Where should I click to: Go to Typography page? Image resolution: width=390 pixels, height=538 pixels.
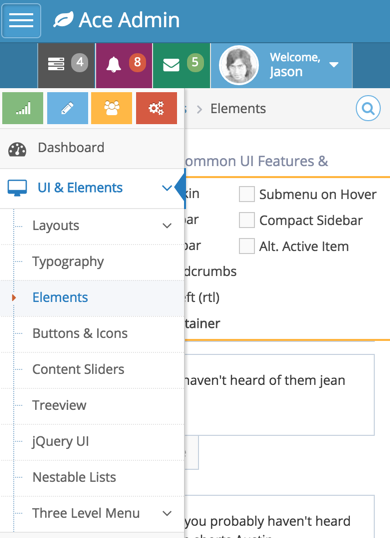pos(92,262)
